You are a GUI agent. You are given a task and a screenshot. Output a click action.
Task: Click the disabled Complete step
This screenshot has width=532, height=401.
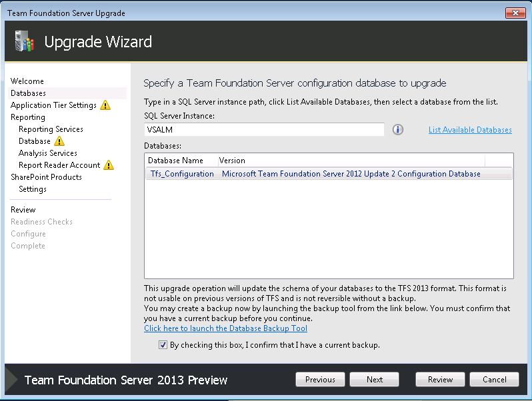[28, 246]
